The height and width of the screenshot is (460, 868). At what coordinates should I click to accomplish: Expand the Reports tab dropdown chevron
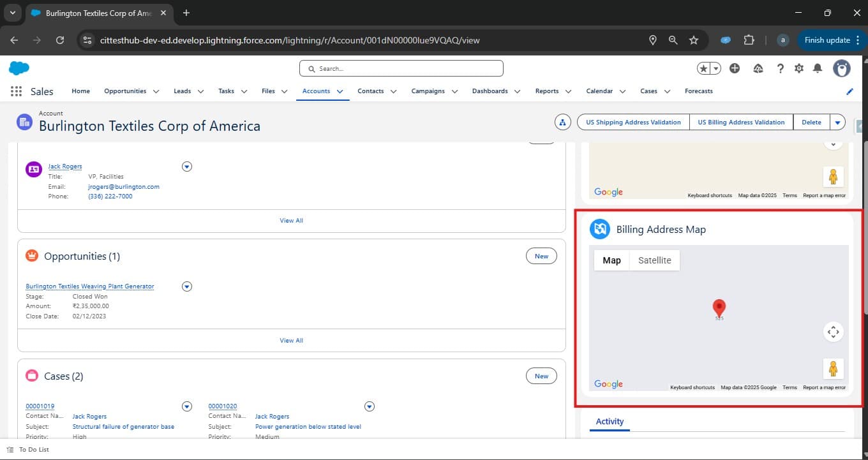coord(568,91)
